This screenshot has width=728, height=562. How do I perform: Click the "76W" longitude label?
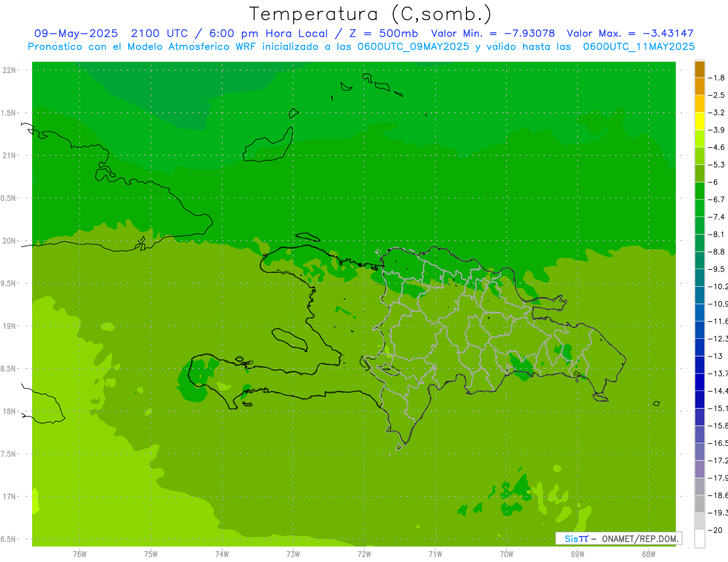coord(79,554)
